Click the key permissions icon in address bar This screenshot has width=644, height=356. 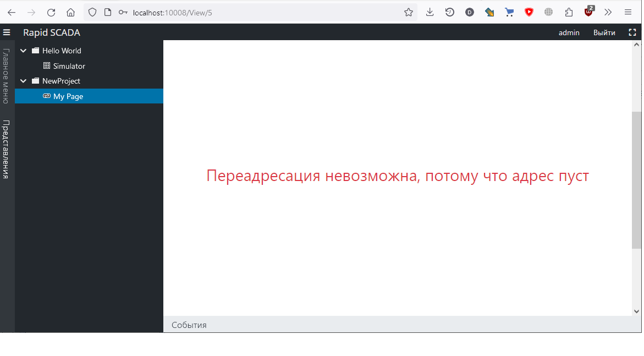123,12
